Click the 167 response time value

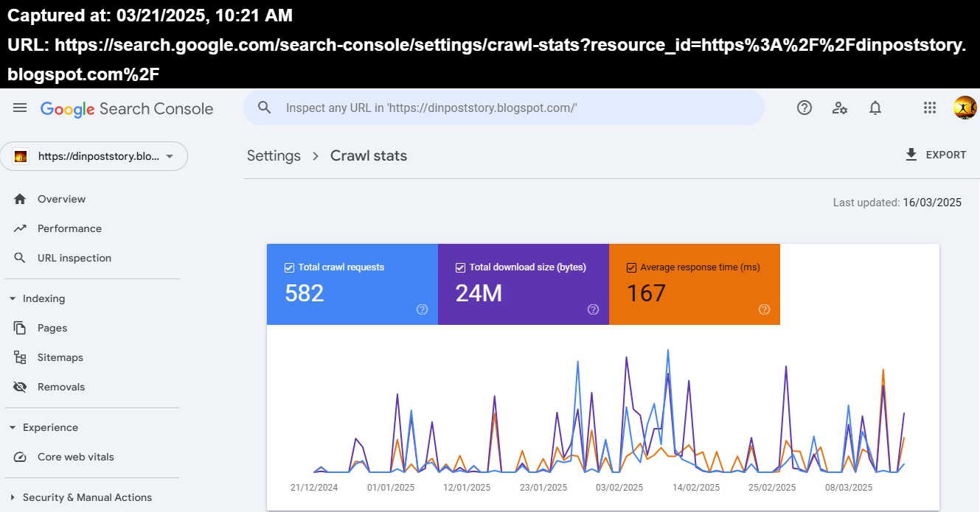click(x=646, y=293)
